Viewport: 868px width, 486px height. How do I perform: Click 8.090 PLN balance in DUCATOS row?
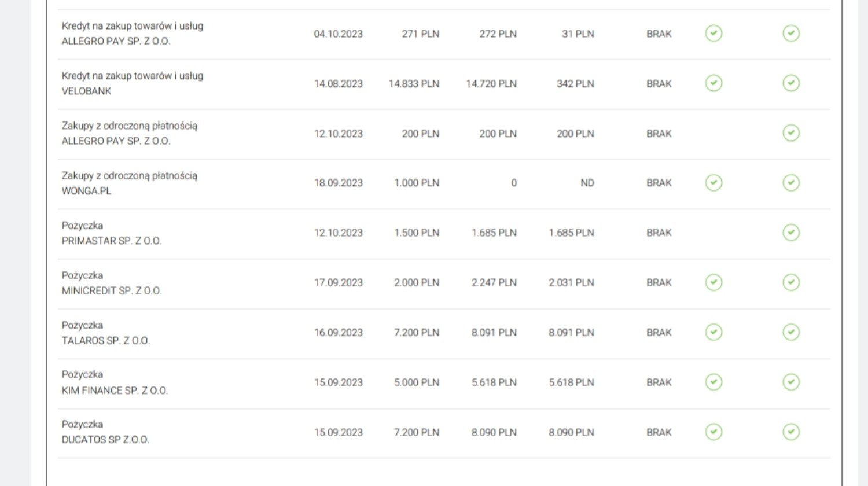pyautogui.click(x=494, y=432)
